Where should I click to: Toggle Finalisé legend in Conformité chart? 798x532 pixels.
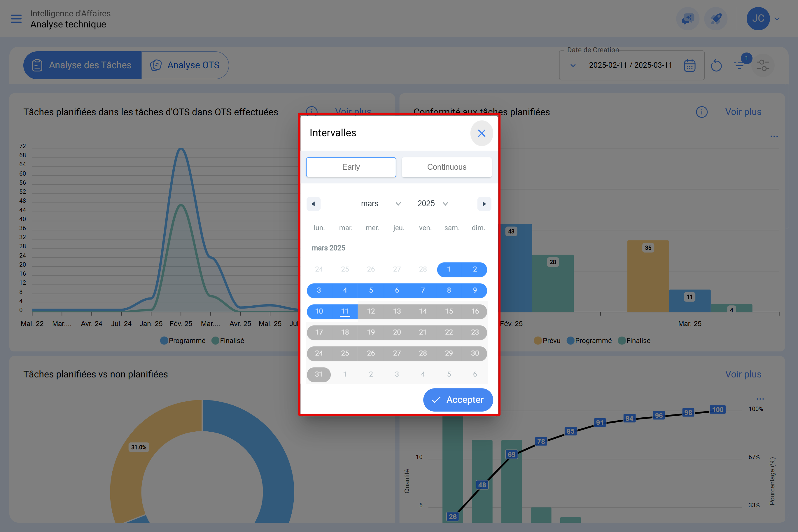pos(634,341)
